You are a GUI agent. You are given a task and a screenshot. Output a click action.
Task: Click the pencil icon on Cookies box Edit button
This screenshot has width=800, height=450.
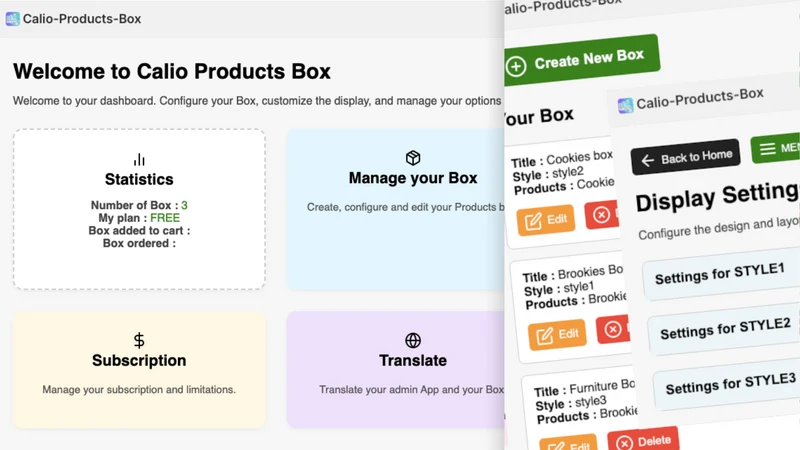pos(533,222)
